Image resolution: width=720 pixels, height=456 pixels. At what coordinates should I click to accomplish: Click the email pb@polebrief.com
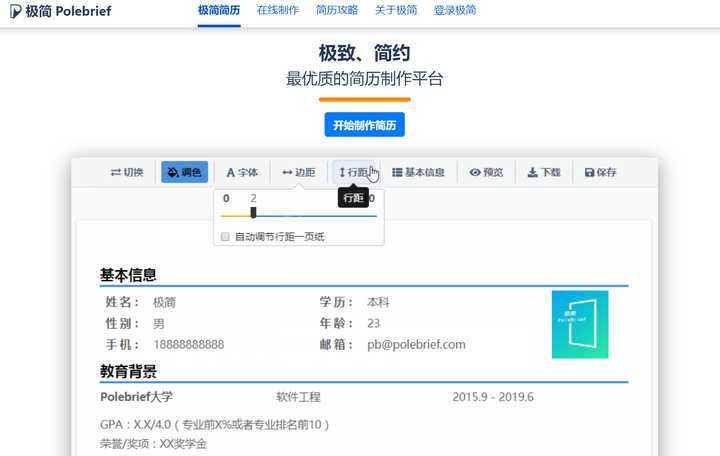(416, 344)
